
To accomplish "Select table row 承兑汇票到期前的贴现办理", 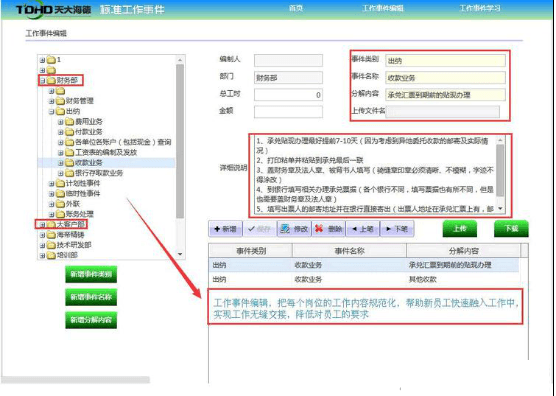I will point(364,265).
